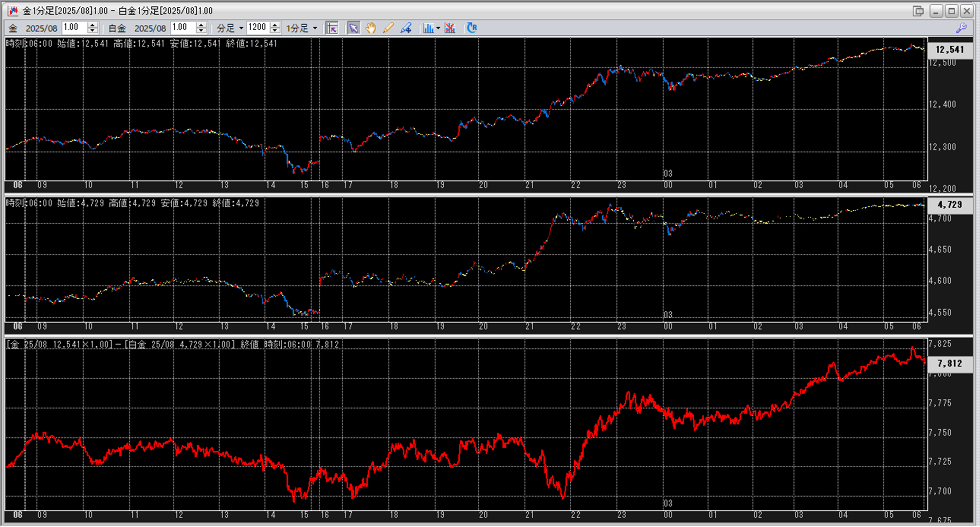Open the bar chart icon dropdown arrow
The image size is (980, 527).
(438, 28)
